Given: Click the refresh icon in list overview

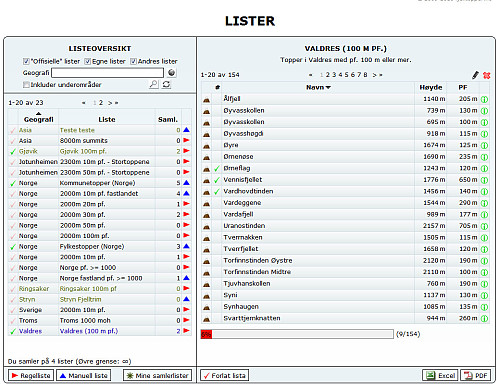Looking at the screenshot, I should point(166,84).
